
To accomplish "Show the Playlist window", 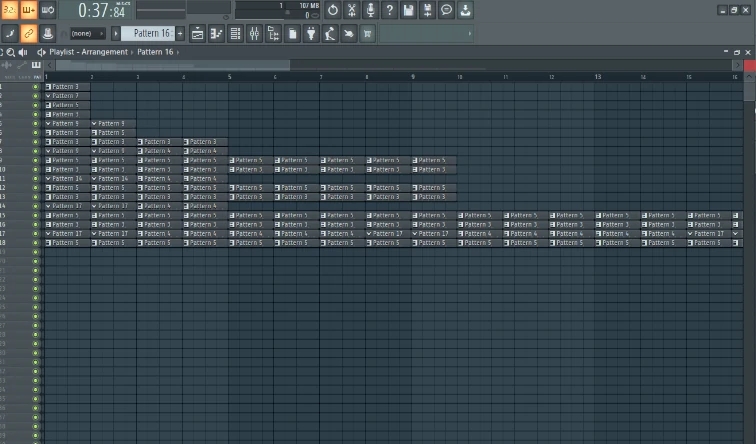I will click(198, 34).
